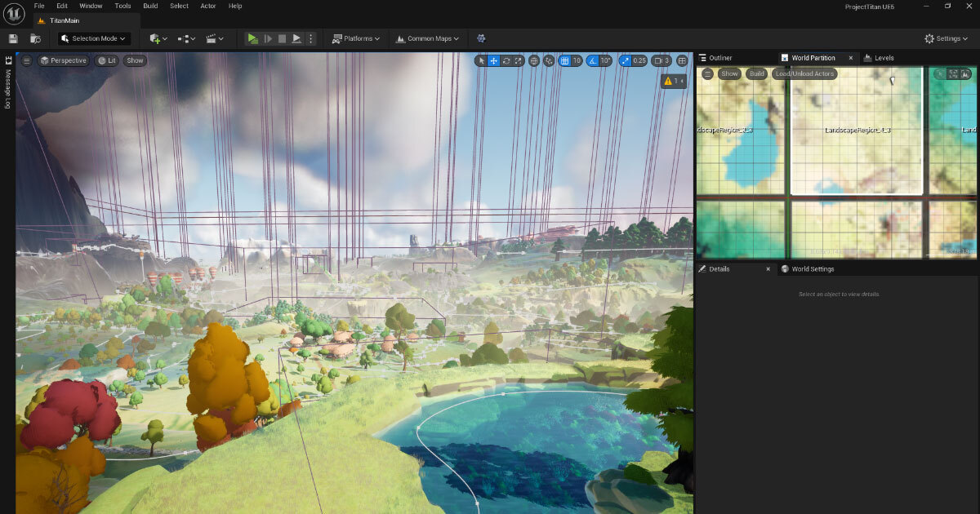Toggle rotation angle snapping

coord(593,60)
